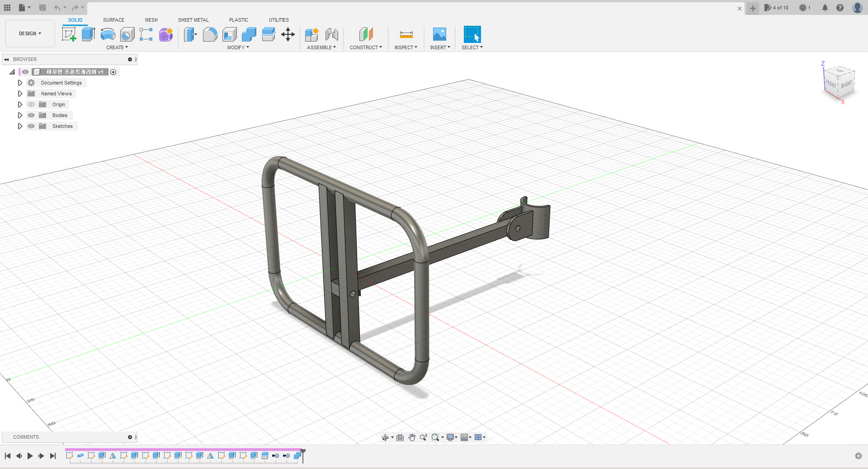Click the Joint tool icon

pos(331,34)
